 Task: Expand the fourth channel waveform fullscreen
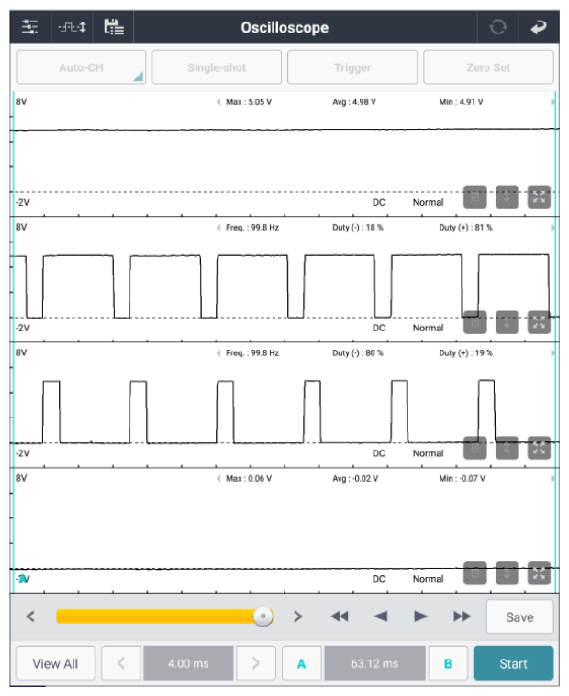click(539, 573)
